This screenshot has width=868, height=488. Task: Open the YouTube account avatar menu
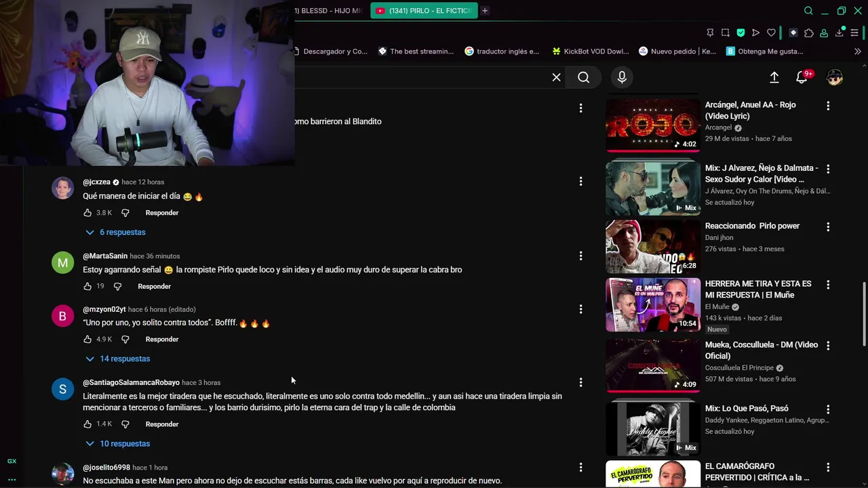(x=835, y=77)
